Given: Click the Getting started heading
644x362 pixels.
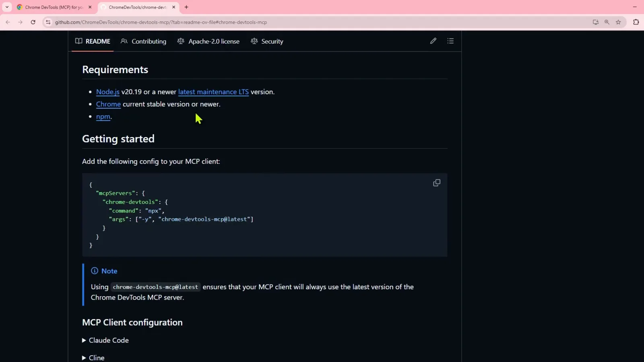Looking at the screenshot, I should pos(118,139).
